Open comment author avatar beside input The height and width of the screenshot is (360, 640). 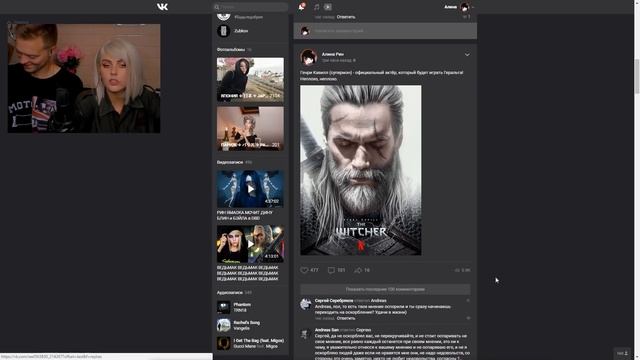coord(305,31)
